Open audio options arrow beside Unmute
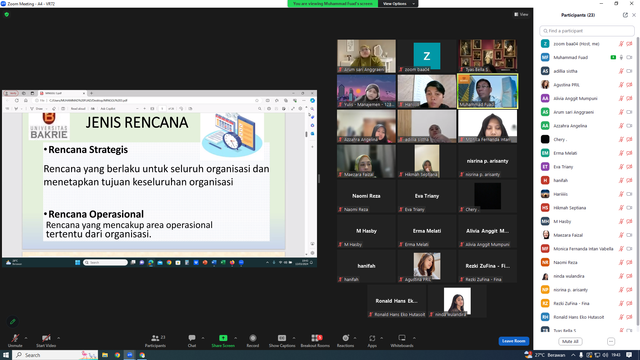 pos(26,338)
